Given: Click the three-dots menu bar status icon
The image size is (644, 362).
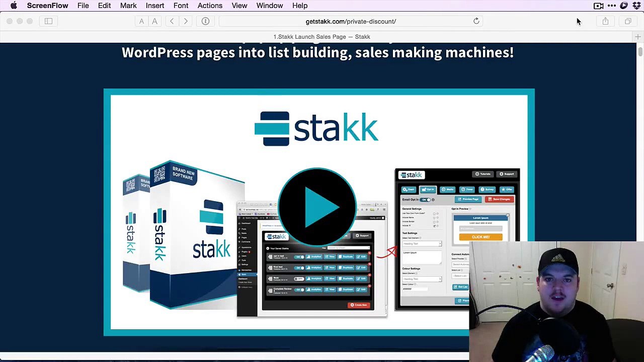Looking at the screenshot, I should point(612,6).
